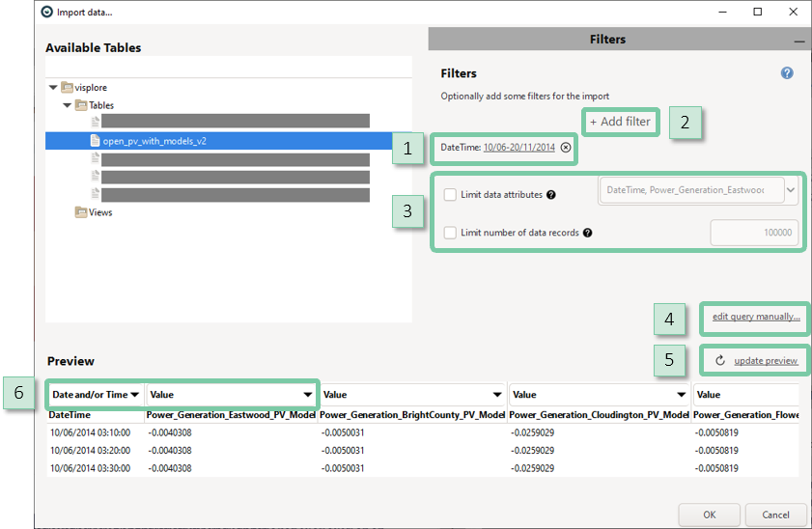Viewport: 812px width, 529px height.
Task: Click the -0.0050819 cell in the 03:30:00 row
Action: (x=716, y=468)
